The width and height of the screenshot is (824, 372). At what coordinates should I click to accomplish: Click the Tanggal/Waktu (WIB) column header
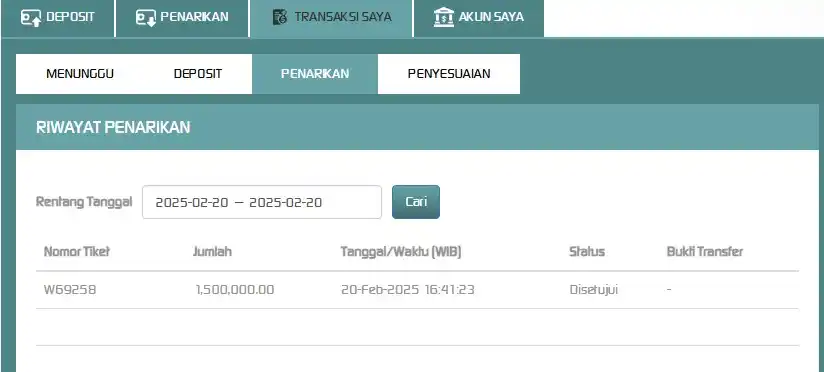(401, 252)
